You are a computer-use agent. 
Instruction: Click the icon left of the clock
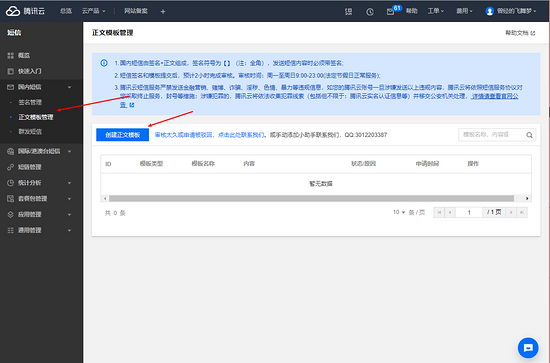[348, 12]
